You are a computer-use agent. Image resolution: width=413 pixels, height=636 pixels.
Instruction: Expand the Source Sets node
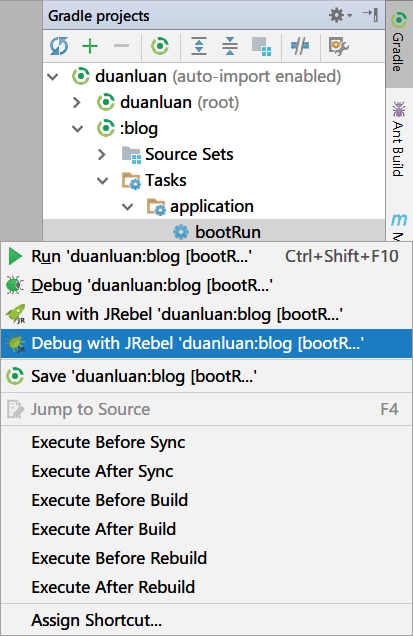pos(101,154)
